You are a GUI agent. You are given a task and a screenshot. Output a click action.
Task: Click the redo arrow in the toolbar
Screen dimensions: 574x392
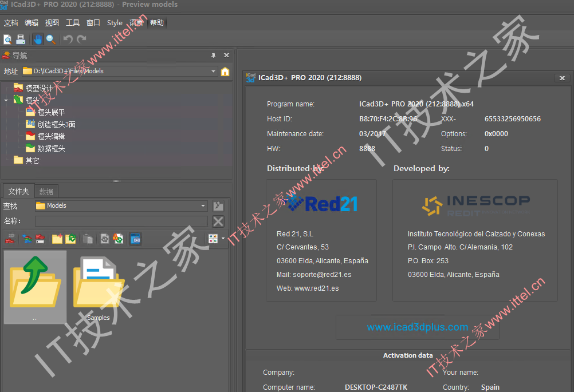(x=82, y=39)
